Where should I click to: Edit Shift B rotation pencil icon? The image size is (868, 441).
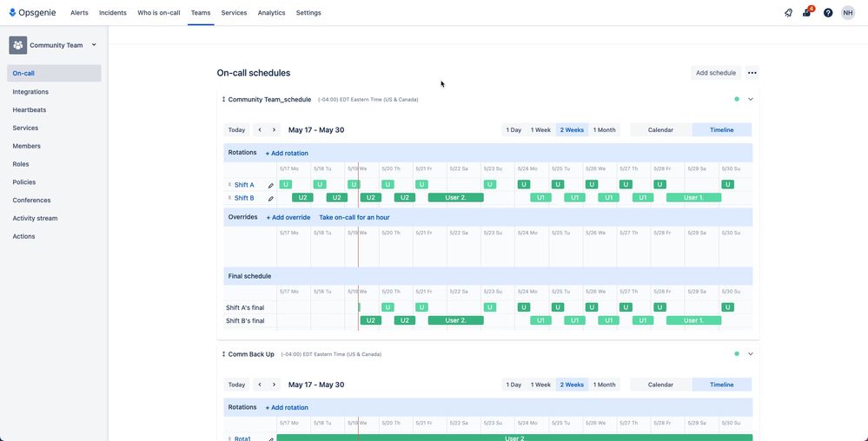click(271, 198)
